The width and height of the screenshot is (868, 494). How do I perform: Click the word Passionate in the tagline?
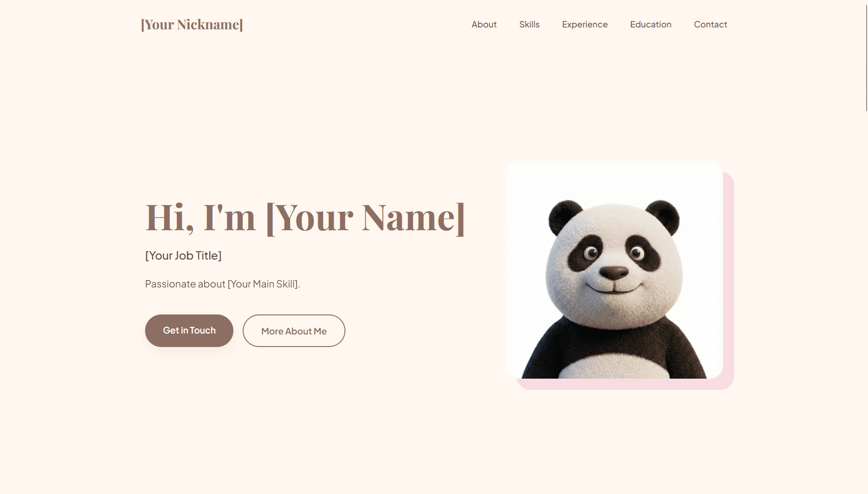[x=170, y=284]
